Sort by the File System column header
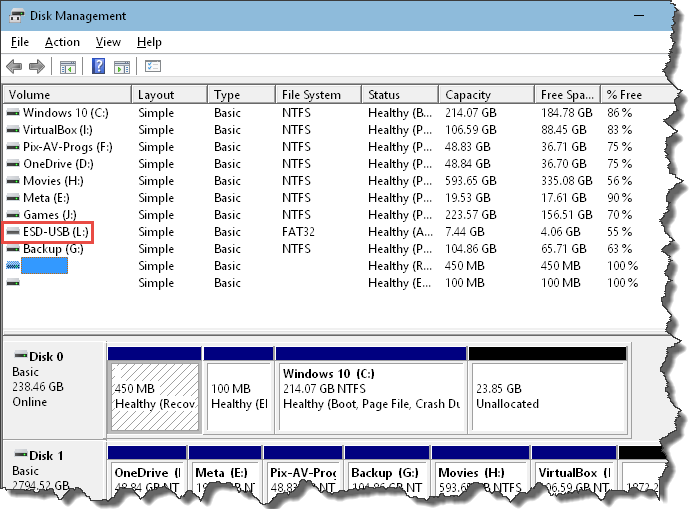Screen dimensions: 689x509 (x=319, y=95)
